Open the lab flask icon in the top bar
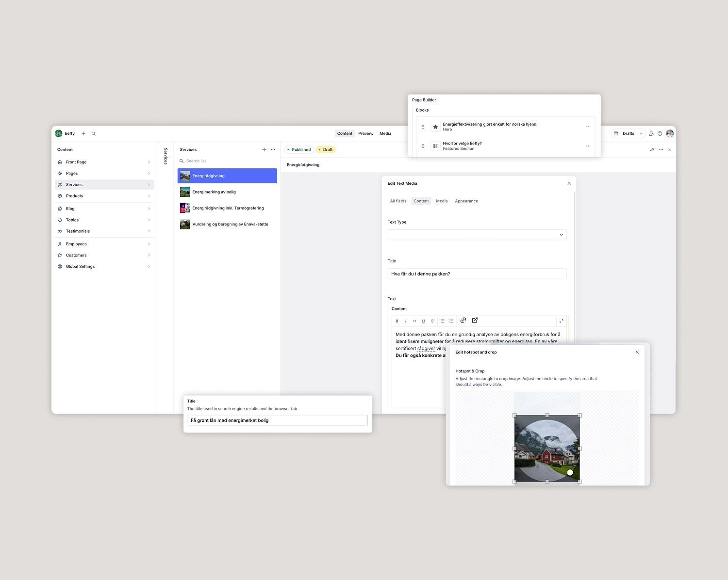The height and width of the screenshot is (580, 728). coord(651,133)
